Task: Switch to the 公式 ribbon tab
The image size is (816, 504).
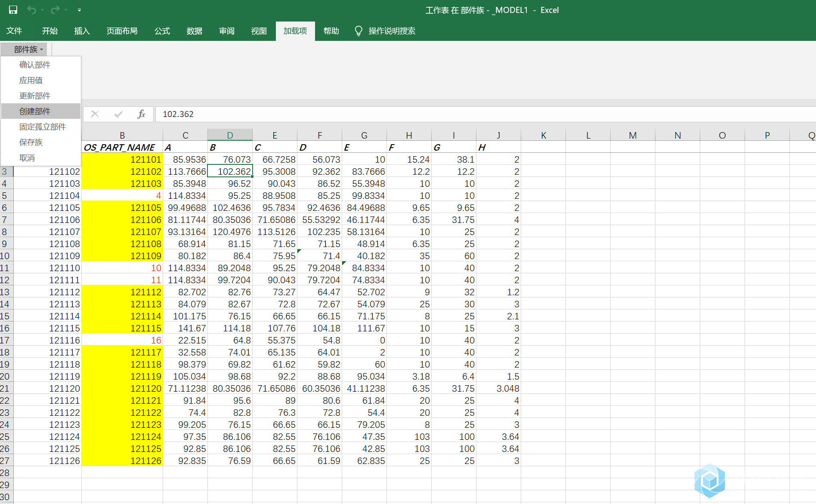Action: 162,31
